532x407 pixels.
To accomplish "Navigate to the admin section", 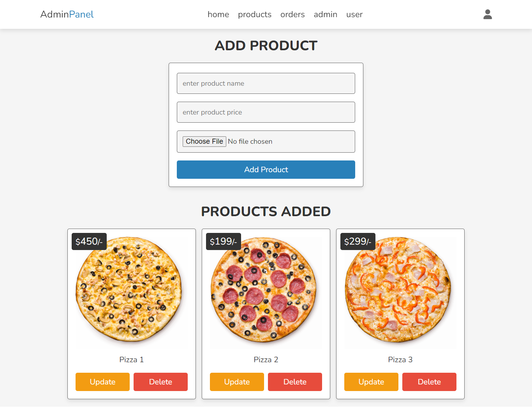I will pos(326,14).
